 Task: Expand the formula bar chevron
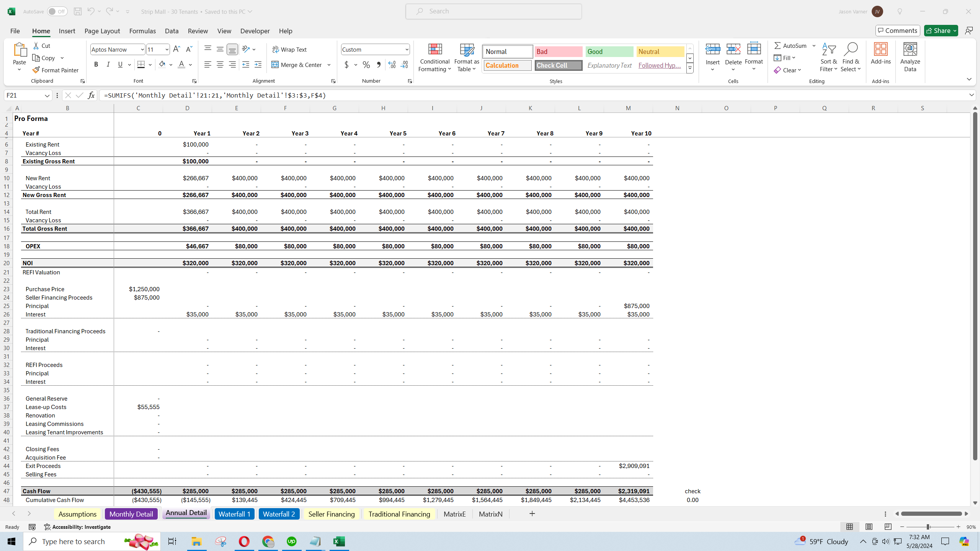pos(972,95)
